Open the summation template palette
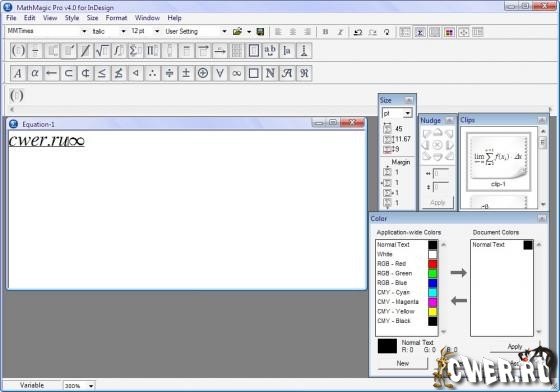Screen dimensions: 560x392 point(135,51)
